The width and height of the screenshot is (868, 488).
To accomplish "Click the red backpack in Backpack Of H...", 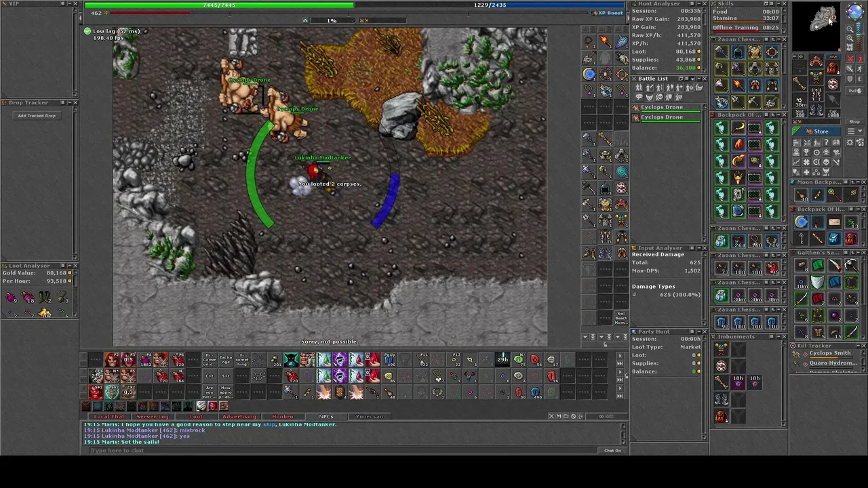I will pyautogui.click(x=851, y=238).
